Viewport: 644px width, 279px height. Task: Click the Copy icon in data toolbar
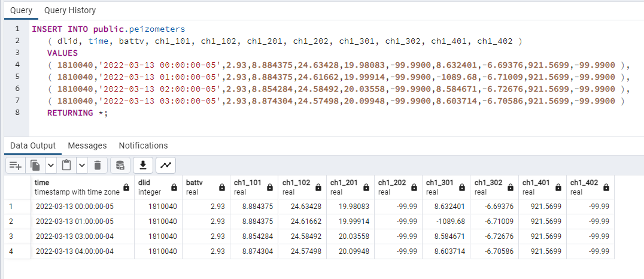[x=36, y=166]
